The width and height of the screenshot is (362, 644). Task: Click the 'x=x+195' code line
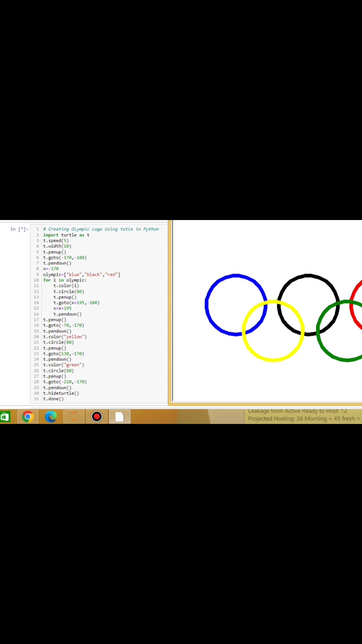(62, 308)
